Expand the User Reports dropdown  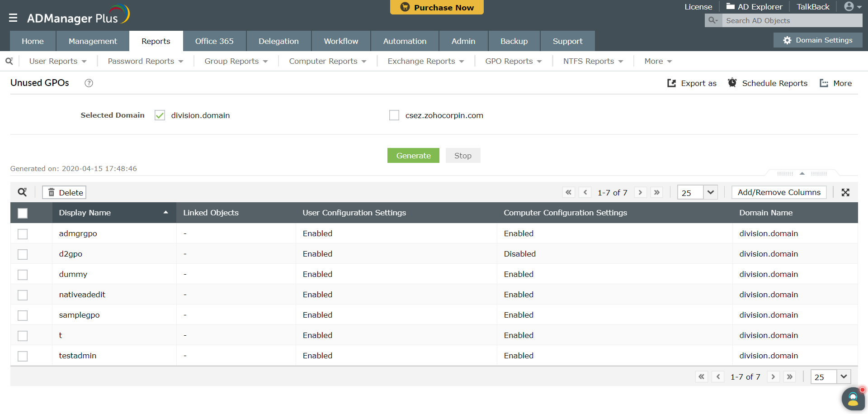pos(58,61)
